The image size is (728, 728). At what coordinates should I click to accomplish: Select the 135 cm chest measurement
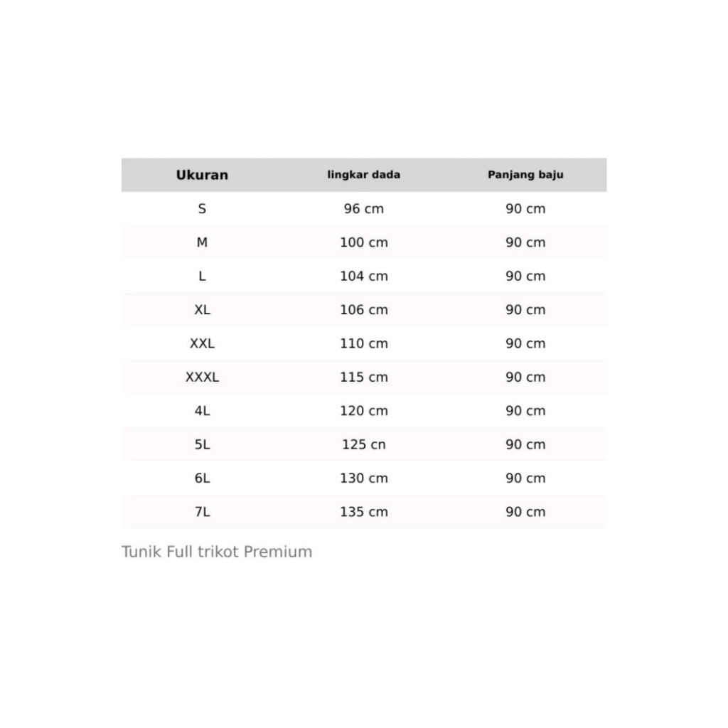click(x=363, y=512)
